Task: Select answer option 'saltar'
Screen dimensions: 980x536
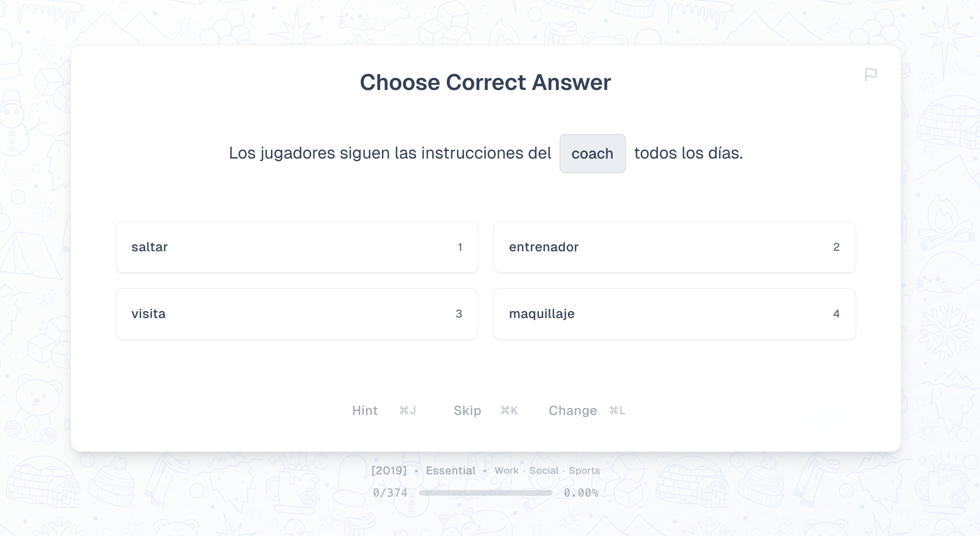Action: pyautogui.click(x=297, y=247)
